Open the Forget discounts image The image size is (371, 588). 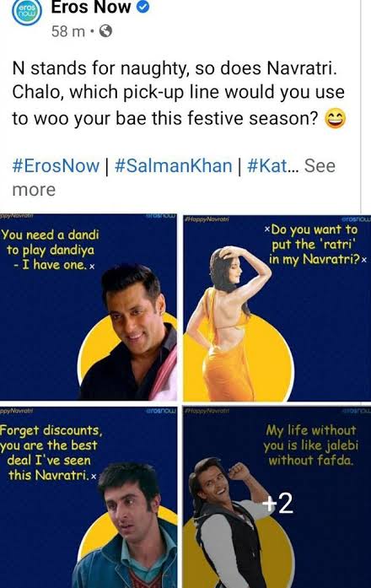(x=89, y=498)
